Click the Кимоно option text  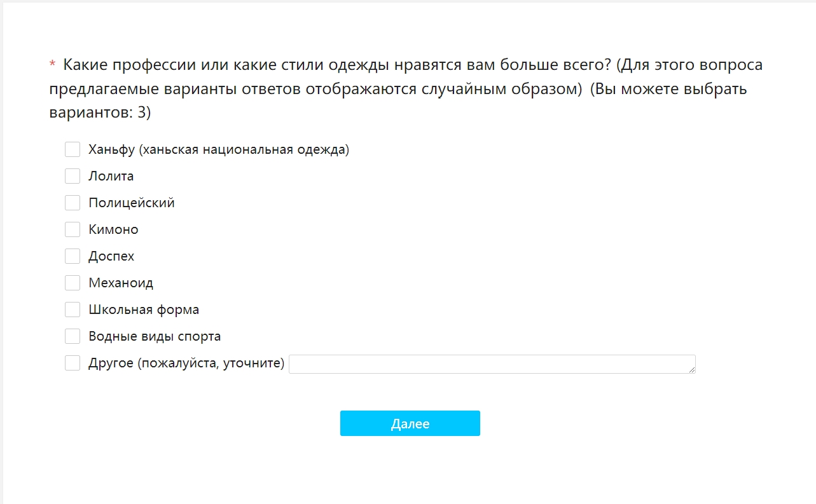pyautogui.click(x=113, y=230)
